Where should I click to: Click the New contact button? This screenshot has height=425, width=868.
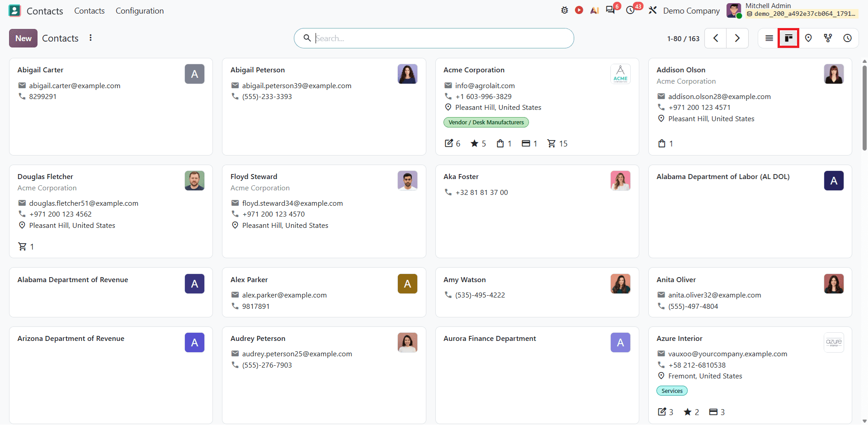point(23,38)
